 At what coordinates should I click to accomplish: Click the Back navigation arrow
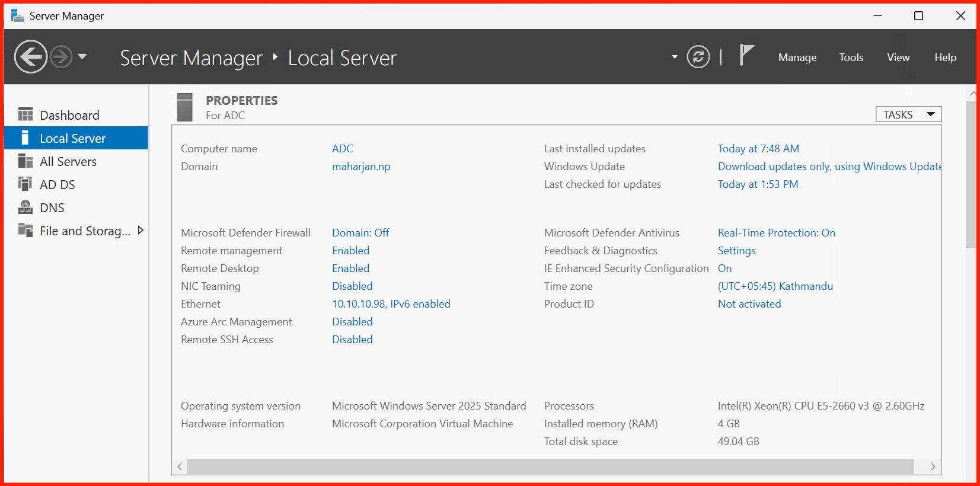coord(31,57)
